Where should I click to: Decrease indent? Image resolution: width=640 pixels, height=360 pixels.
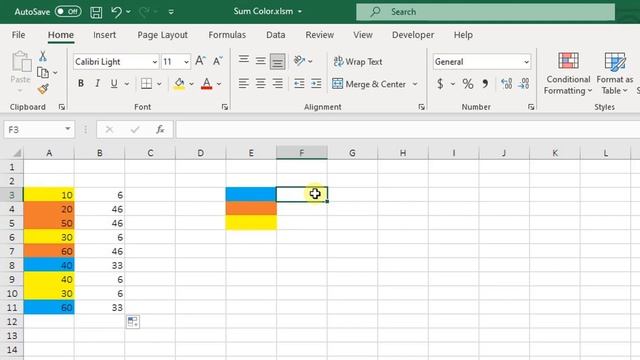click(299, 84)
